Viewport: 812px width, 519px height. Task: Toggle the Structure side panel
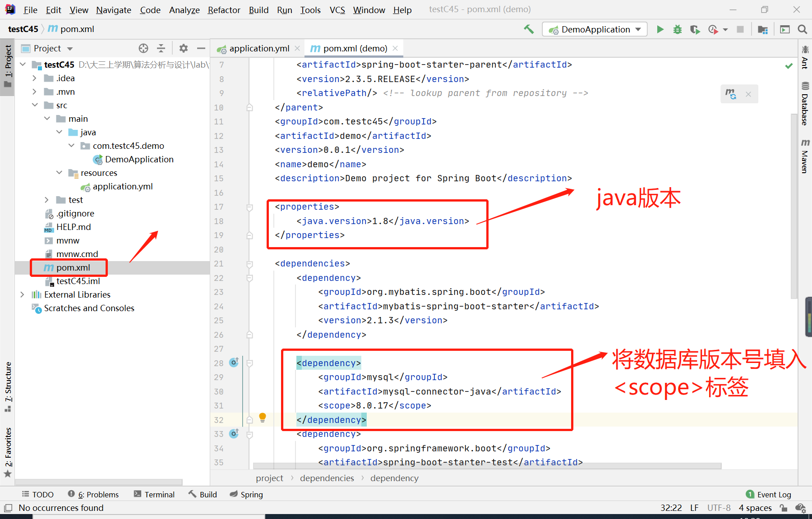pos(8,381)
